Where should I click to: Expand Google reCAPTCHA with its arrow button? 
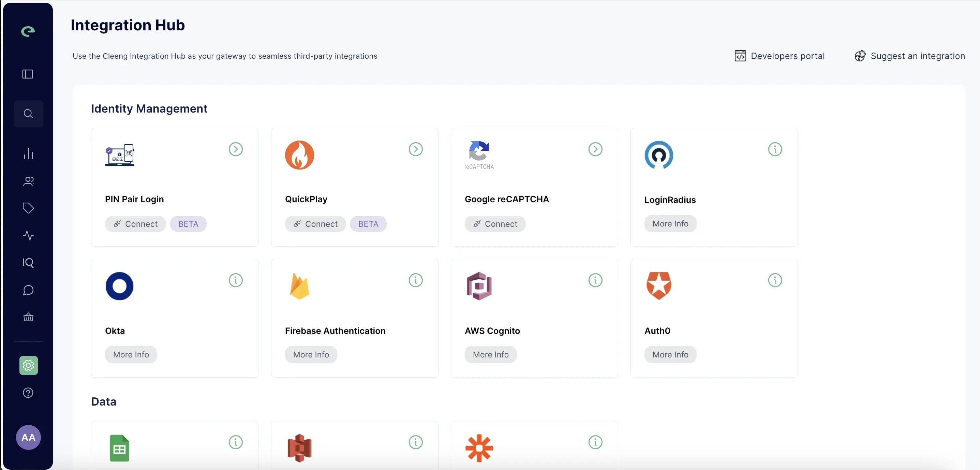595,149
